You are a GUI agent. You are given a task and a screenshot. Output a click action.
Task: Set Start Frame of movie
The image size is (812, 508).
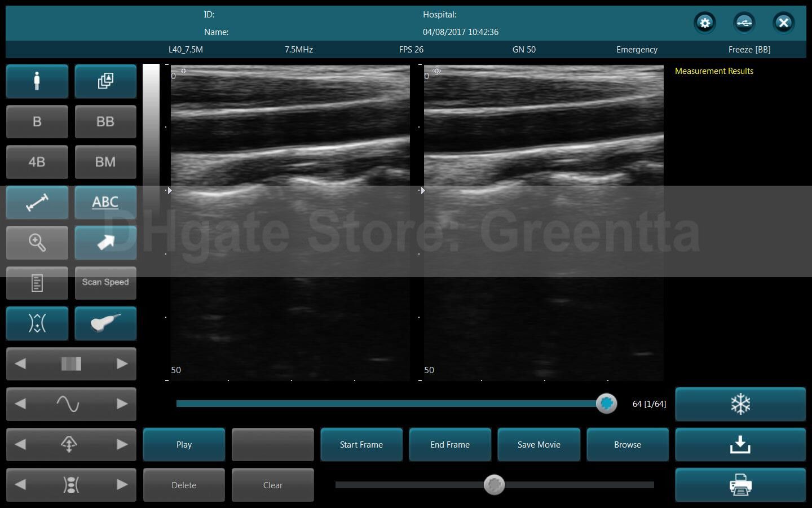[361, 445]
